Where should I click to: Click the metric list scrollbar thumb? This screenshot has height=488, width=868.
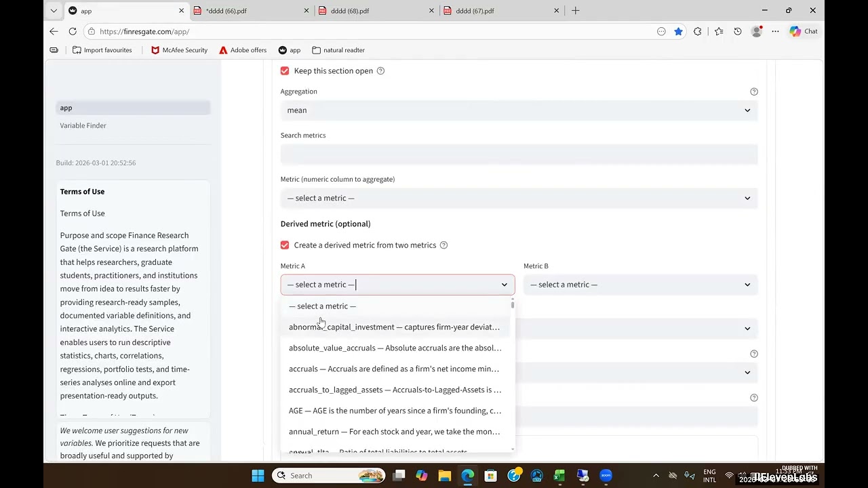513,304
